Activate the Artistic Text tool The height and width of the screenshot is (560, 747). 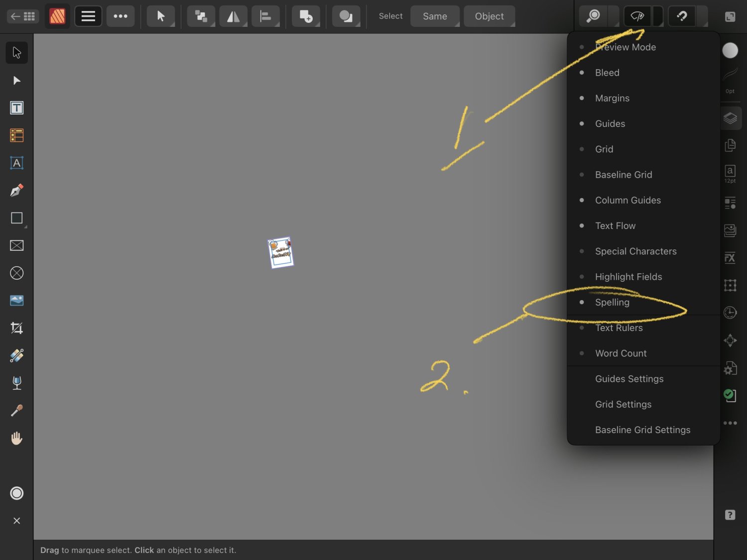coord(16,163)
